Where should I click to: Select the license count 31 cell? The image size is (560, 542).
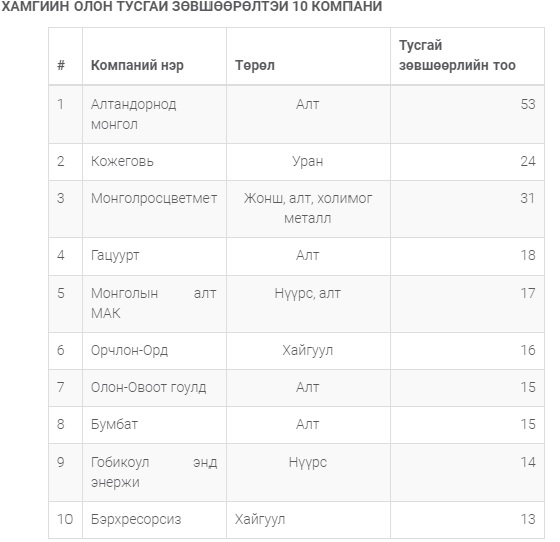(467, 209)
